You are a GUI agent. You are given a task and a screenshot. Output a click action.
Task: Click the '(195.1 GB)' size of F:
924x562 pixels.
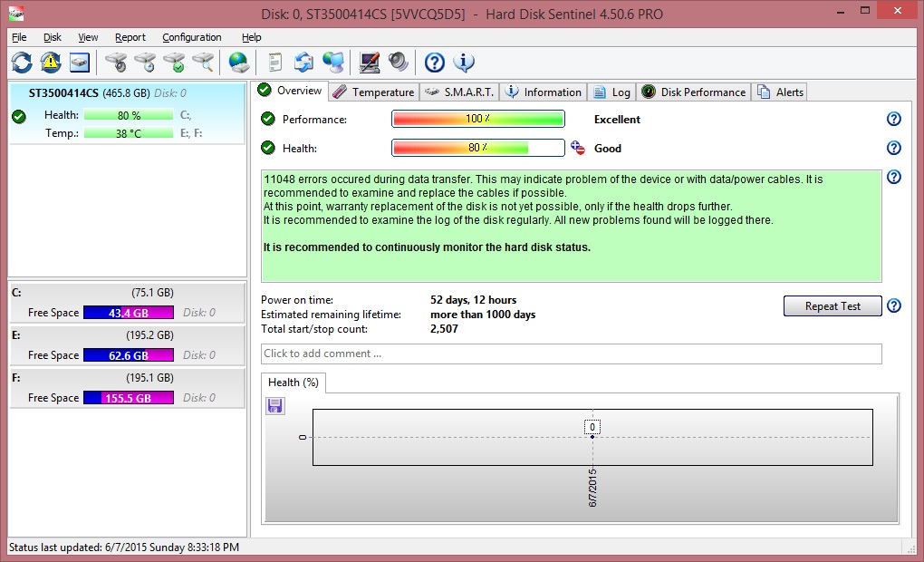click(x=149, y=377)
